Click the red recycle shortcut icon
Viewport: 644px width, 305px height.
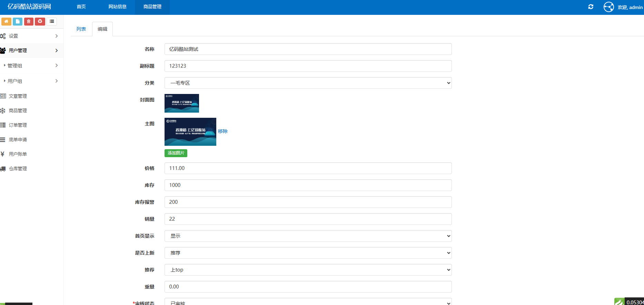click(40, 21)
